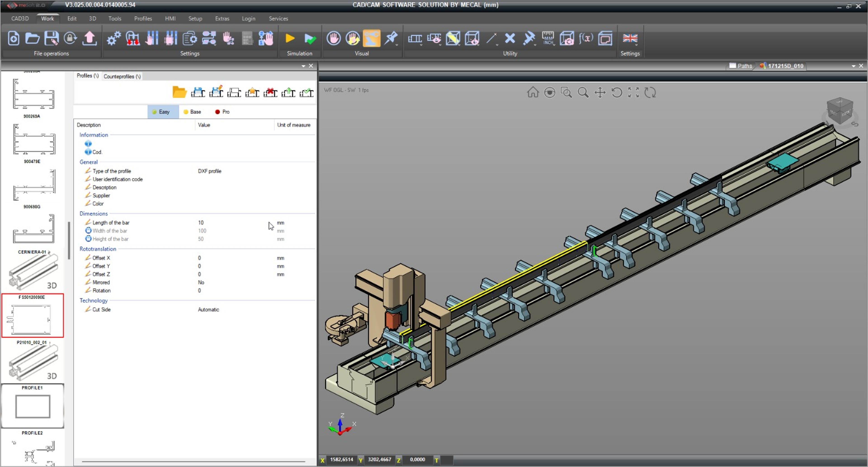
Task: Select the Pro mode option
Action: pos(222,112)
